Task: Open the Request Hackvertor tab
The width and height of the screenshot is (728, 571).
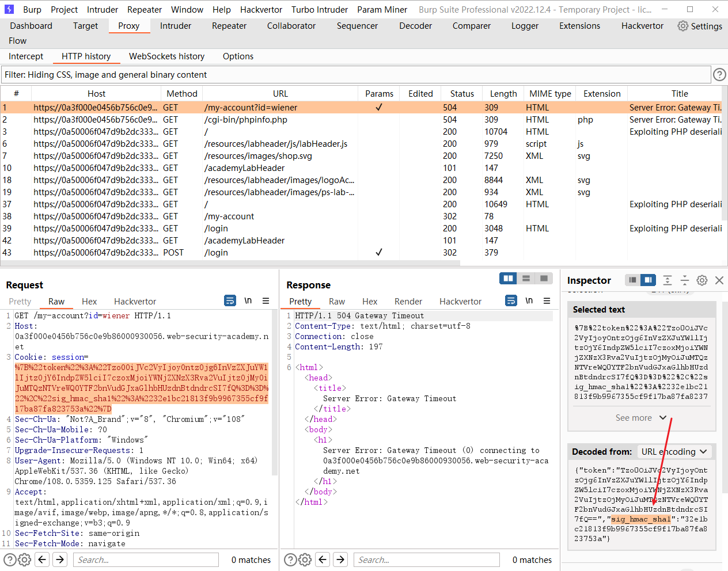Action: point(135,301)
